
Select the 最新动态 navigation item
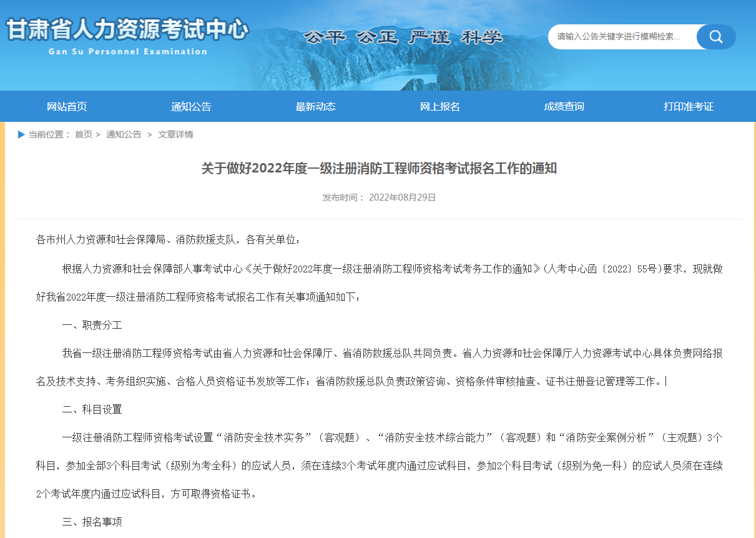point(315,106)
